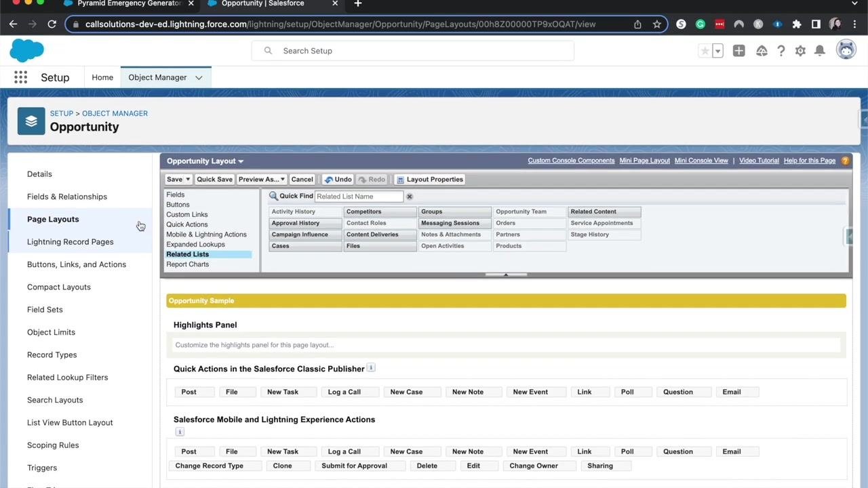The image size is (868, 488).
Task: Collapse the palette using the bottom handle
Action: pyautogui.click(x=506, y=274)
